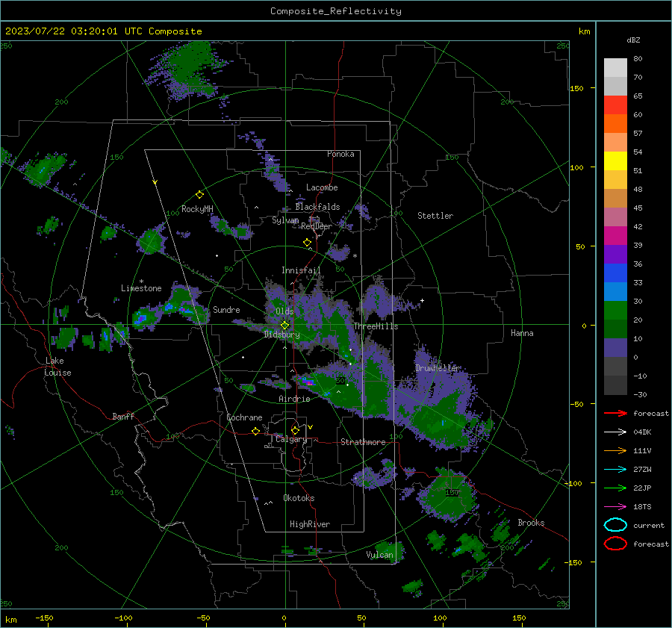Click the ThreeHills city label

(x=376, y=326)
